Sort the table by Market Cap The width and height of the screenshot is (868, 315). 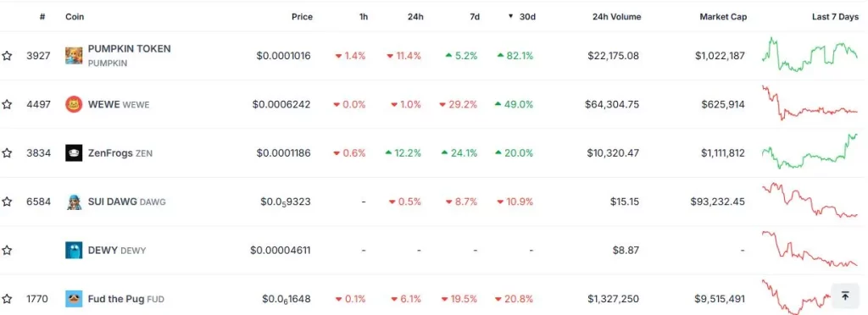[723, 17]
